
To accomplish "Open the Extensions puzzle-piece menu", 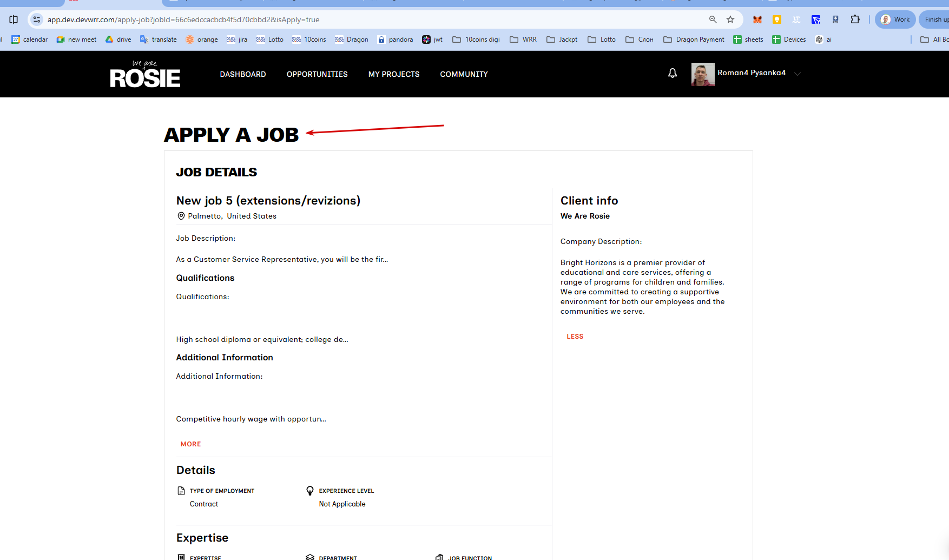I will [855, 19].
